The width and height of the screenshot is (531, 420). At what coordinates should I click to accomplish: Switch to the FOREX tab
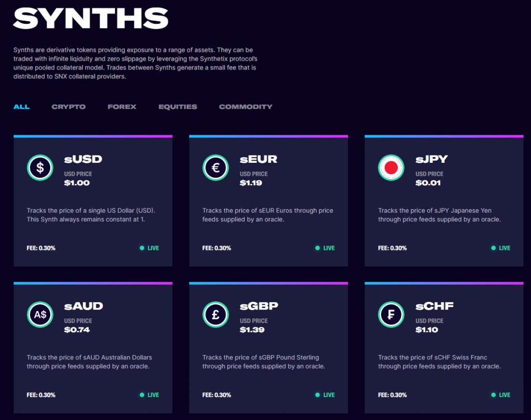[x=122, y=107]
